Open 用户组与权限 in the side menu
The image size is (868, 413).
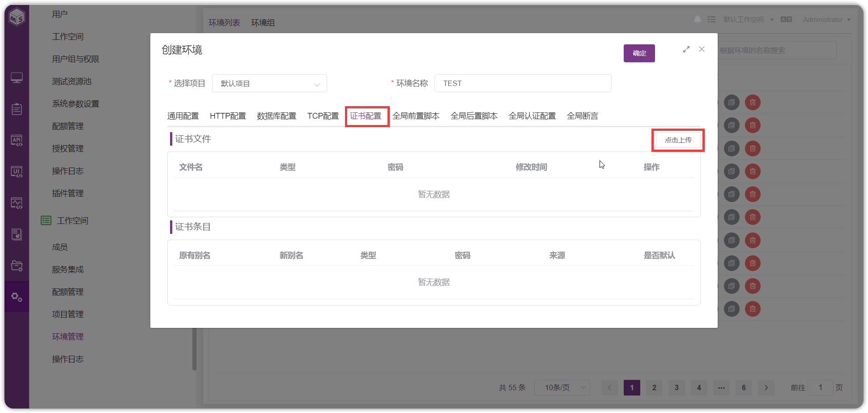click(x=76, y=59)
